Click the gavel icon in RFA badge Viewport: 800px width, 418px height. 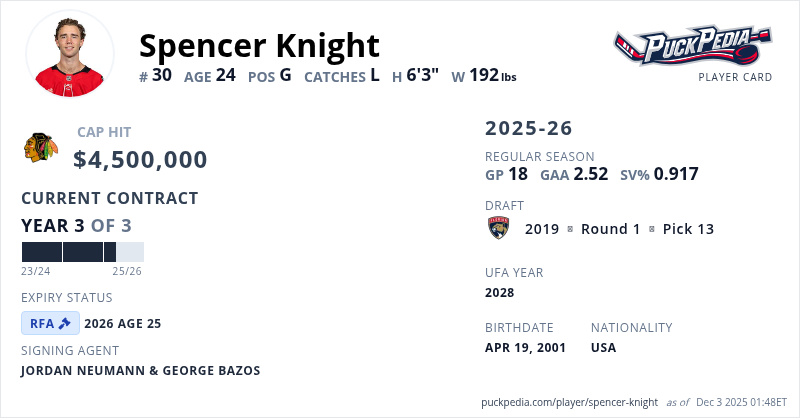click(66, 323)
